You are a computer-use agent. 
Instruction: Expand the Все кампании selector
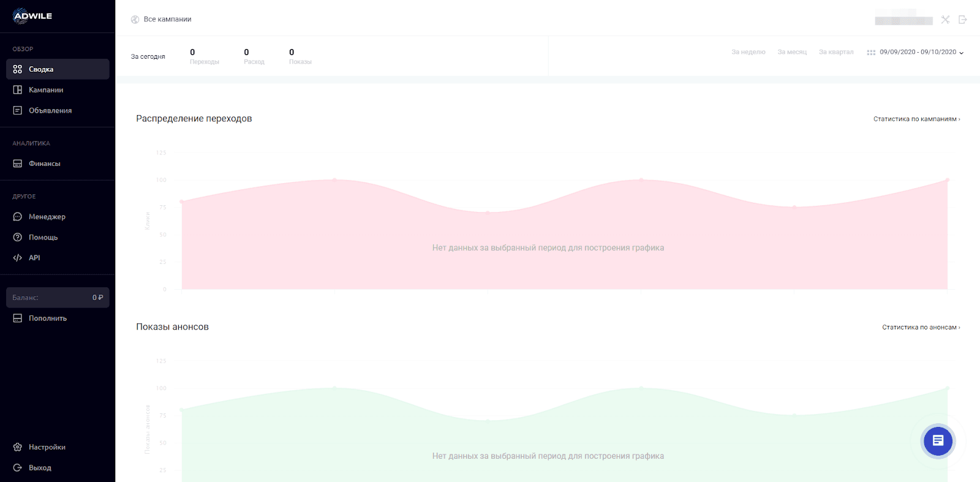167,20
